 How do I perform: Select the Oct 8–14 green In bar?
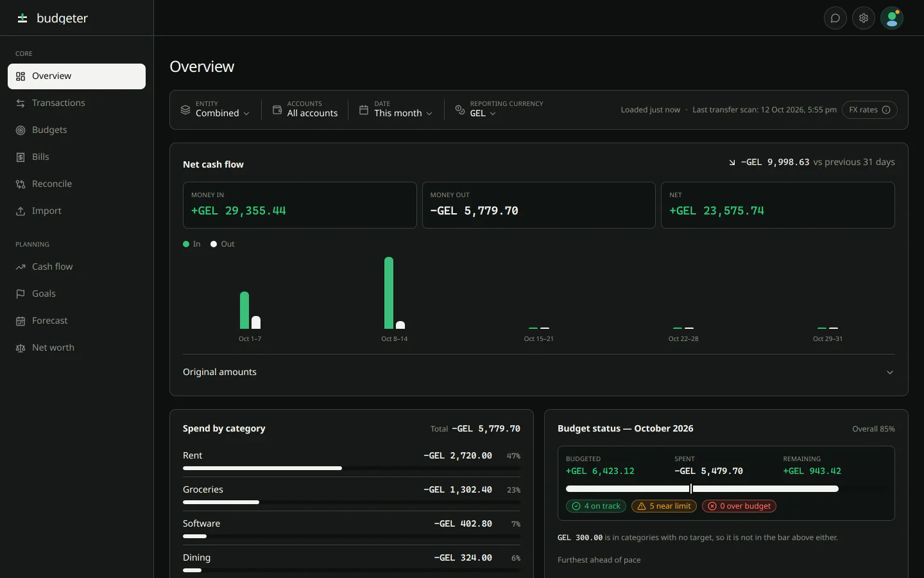coord(389,293)
